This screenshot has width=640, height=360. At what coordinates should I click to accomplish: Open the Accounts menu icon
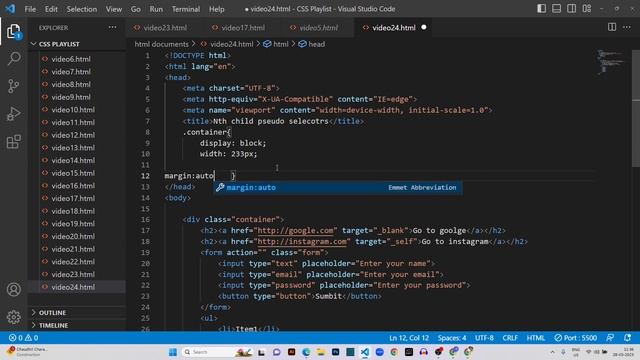[x=13, y=289]
